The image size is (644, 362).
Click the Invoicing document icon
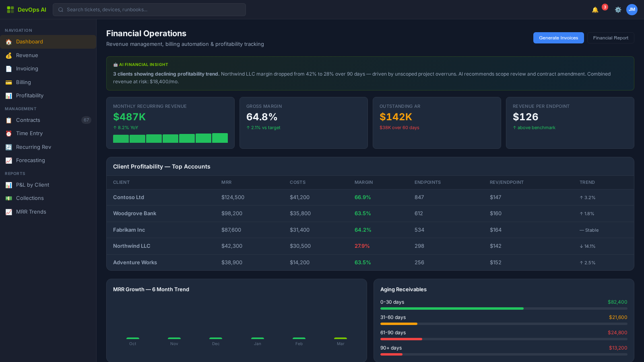[x=8, y=69]
